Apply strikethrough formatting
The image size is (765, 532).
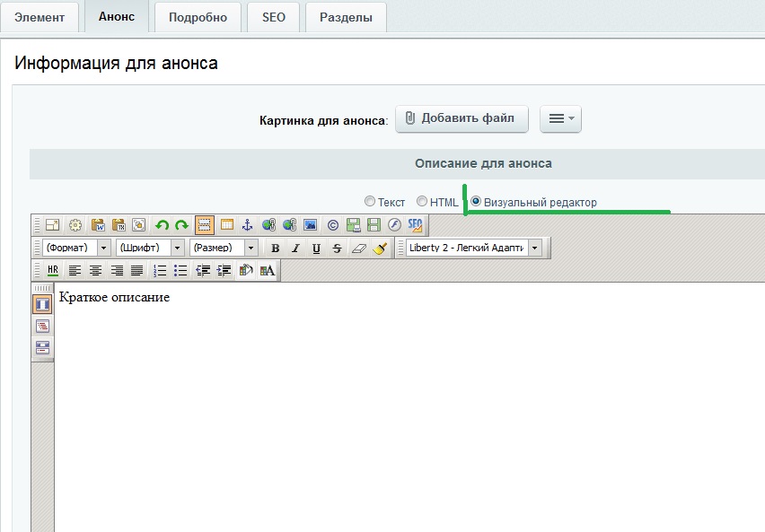coord(337,249)
